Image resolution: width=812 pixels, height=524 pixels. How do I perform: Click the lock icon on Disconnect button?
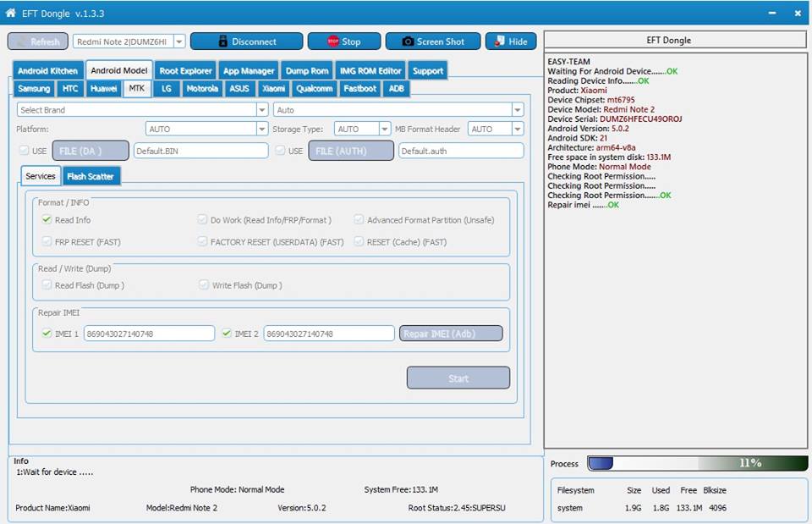(222, 41)
